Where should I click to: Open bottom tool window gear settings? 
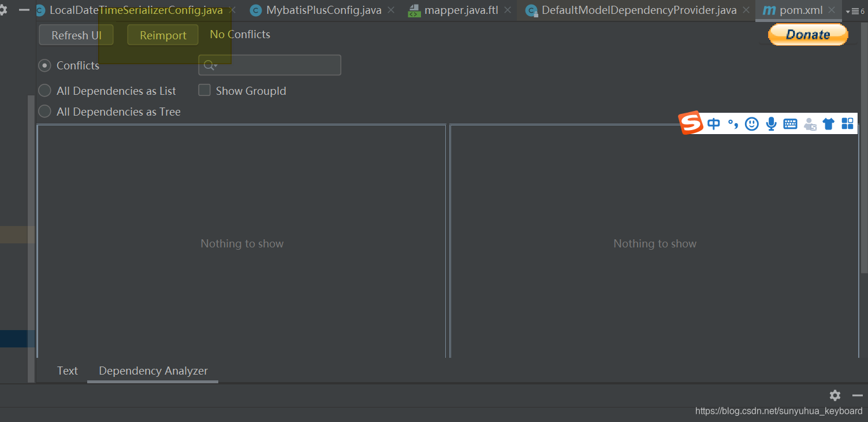(835, 395)
